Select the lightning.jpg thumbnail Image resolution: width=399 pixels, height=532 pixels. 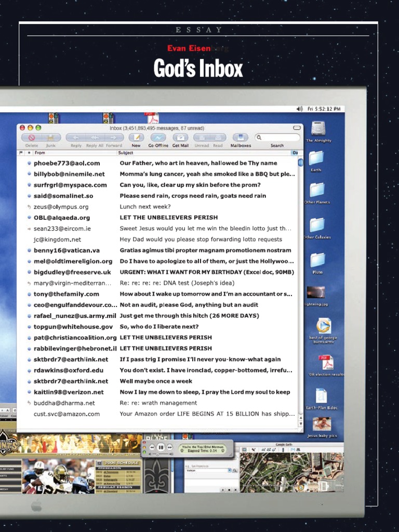316,292
